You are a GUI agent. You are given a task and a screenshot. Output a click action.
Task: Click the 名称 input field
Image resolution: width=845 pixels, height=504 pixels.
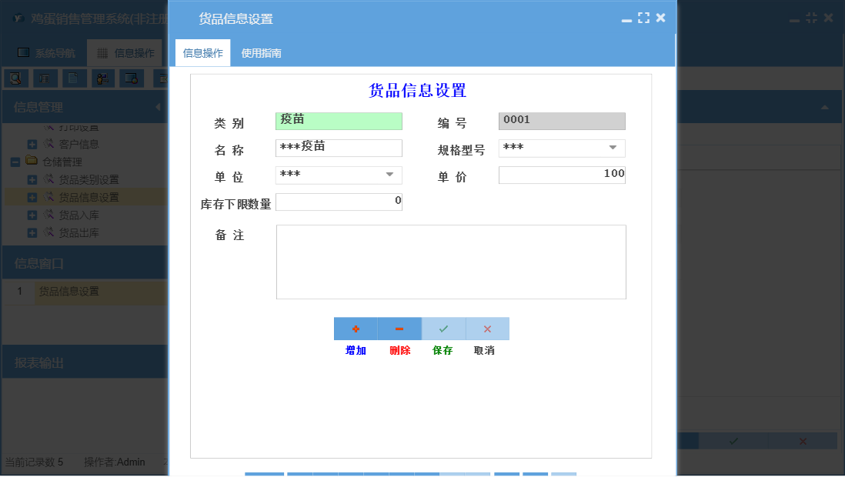(339, 148)
